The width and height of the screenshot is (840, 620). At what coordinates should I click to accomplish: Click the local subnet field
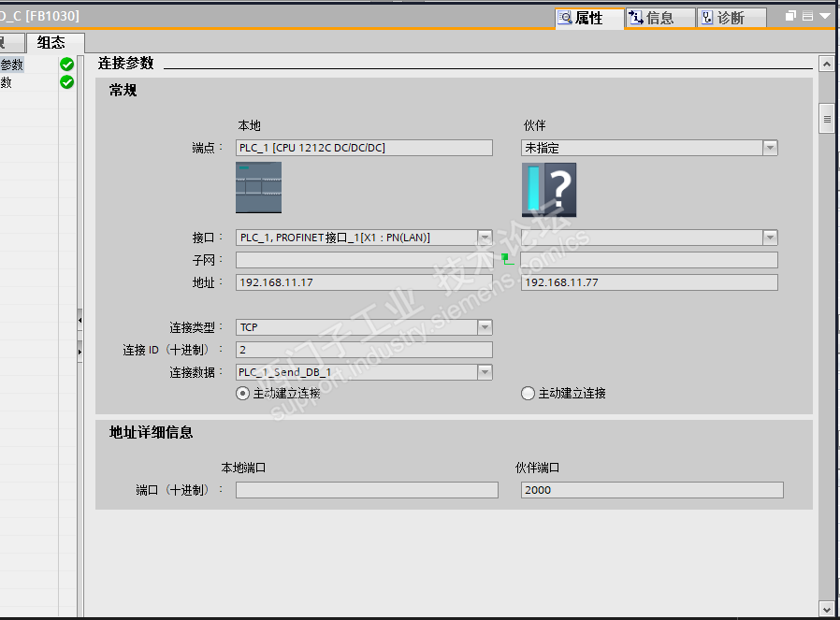[x=364, y=260]
